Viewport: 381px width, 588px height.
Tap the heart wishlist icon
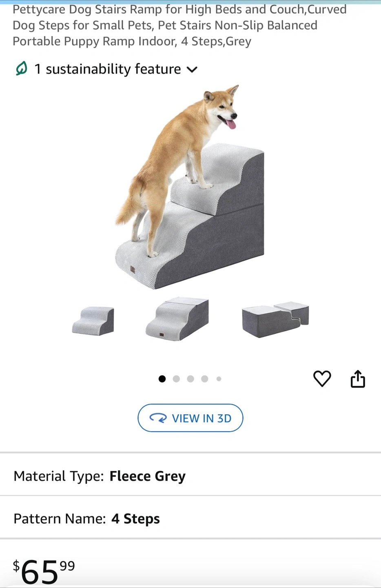point(322,379)
